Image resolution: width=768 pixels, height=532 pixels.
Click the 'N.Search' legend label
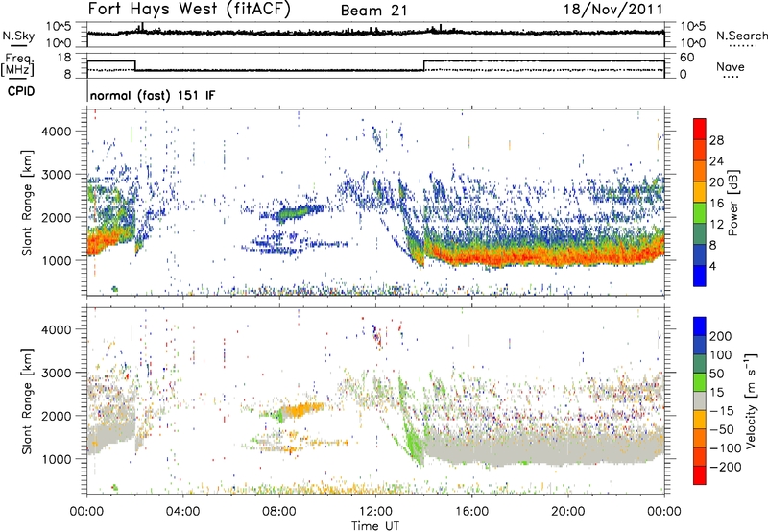741,36
